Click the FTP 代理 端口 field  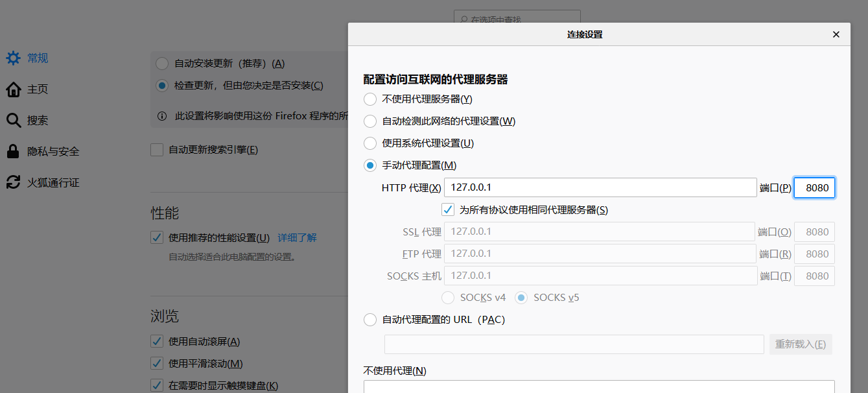[815, 254]
